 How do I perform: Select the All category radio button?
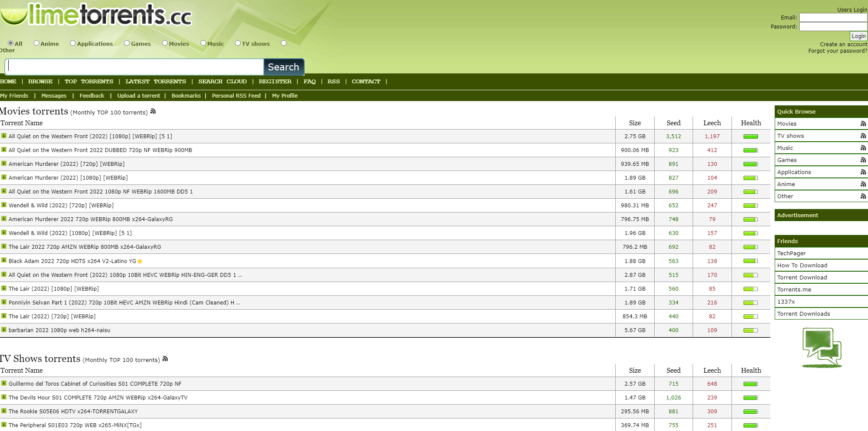[x=10, y=43]
